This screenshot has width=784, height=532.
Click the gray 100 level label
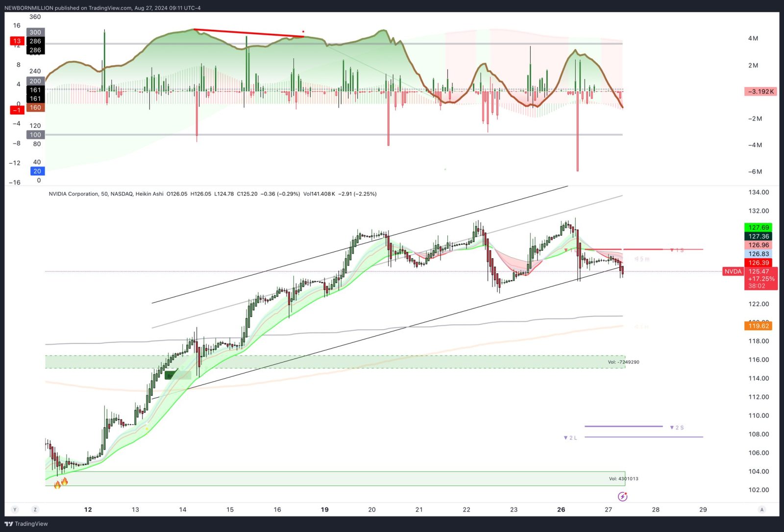click(35, 135)
